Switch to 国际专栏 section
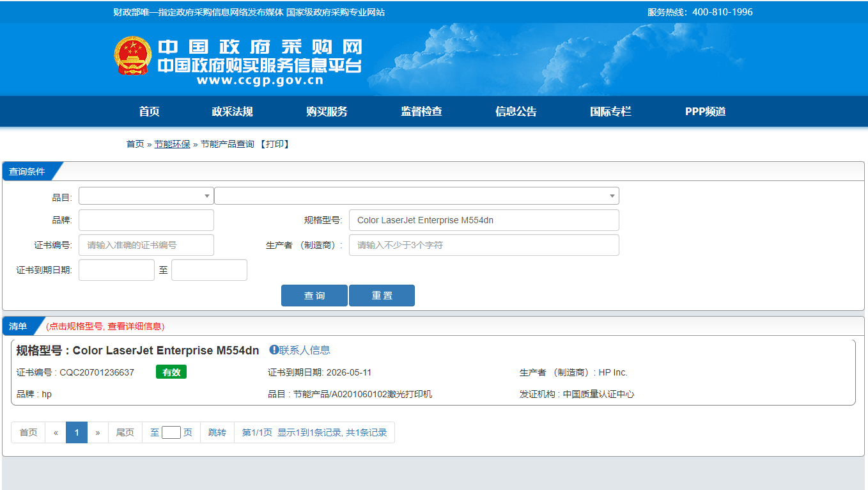 (x=610, y=111)
